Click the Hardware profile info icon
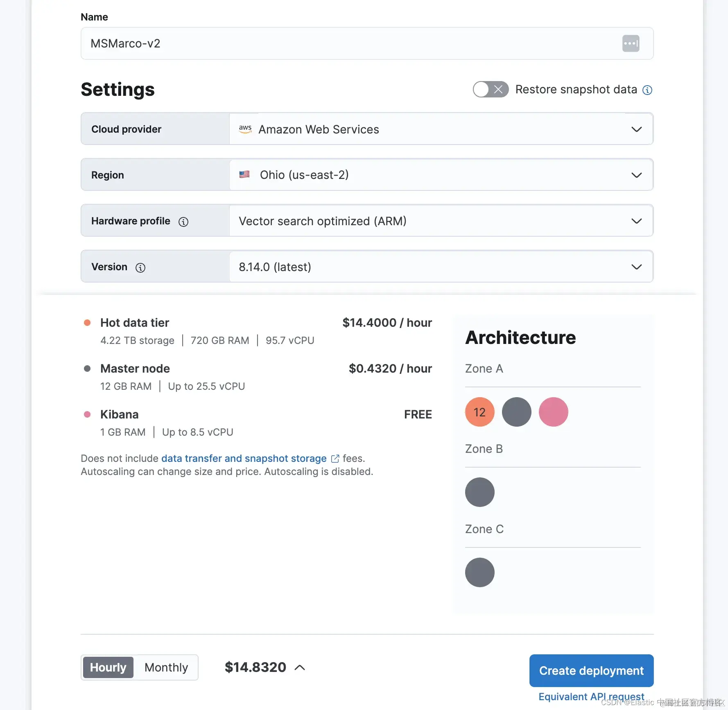Image resolution: width=728 pixels, height=710 pixels. pos(183,222)
